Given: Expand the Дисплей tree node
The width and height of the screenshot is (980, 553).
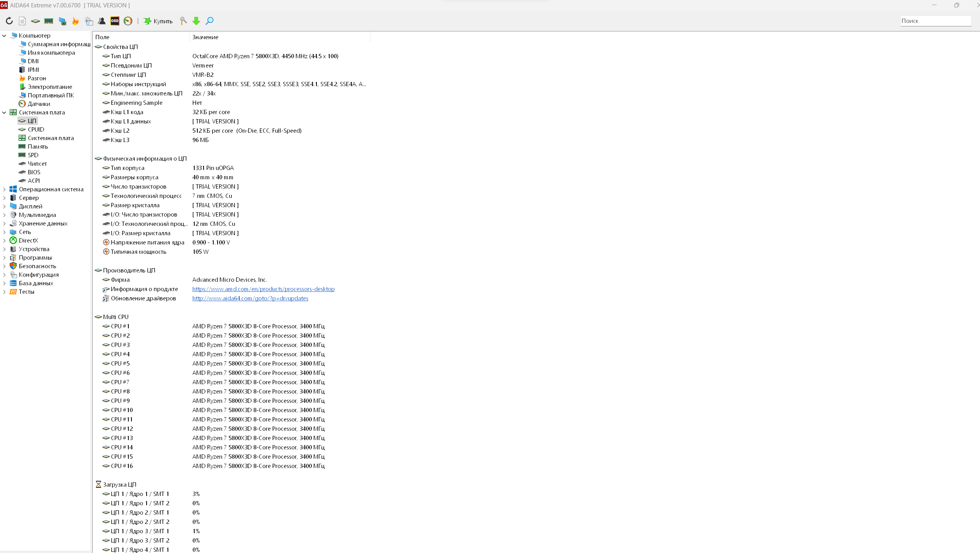Looking at the screenshot, I should (4, 206).
